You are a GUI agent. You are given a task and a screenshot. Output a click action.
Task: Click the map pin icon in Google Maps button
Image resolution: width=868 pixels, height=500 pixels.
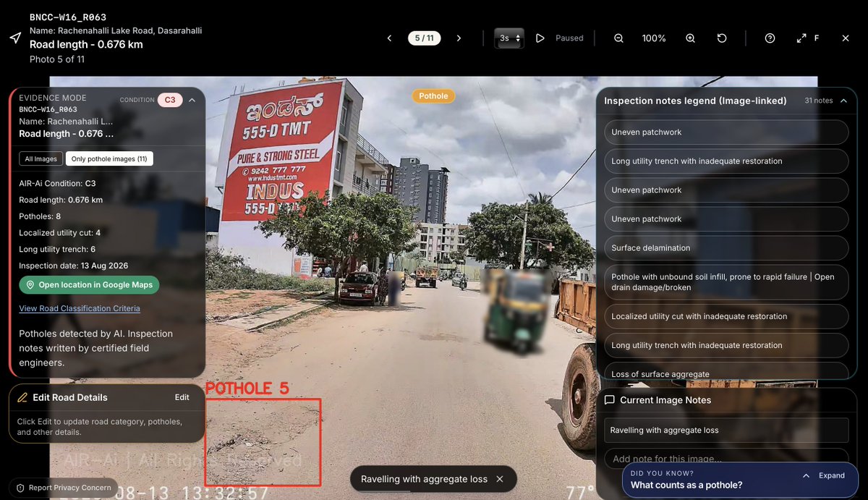[30, 285]
